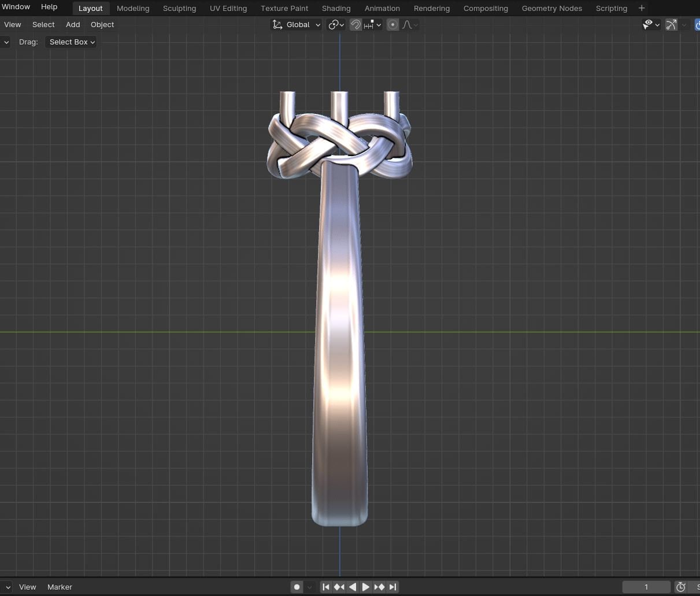Screen dimensions: 700x596
Task: Open the Drag Select Box dropdown
Action: pyautogui.click(x=72, y=42)
